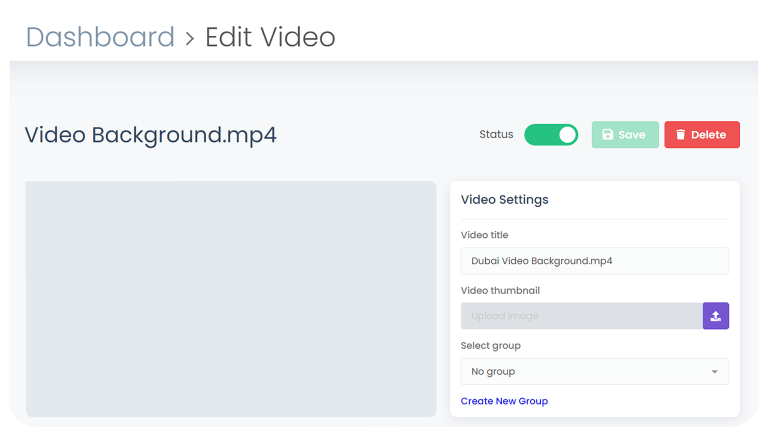Click the Status label next to switch
The width and height of the screenshot is (768, 438).
point(496,135)
